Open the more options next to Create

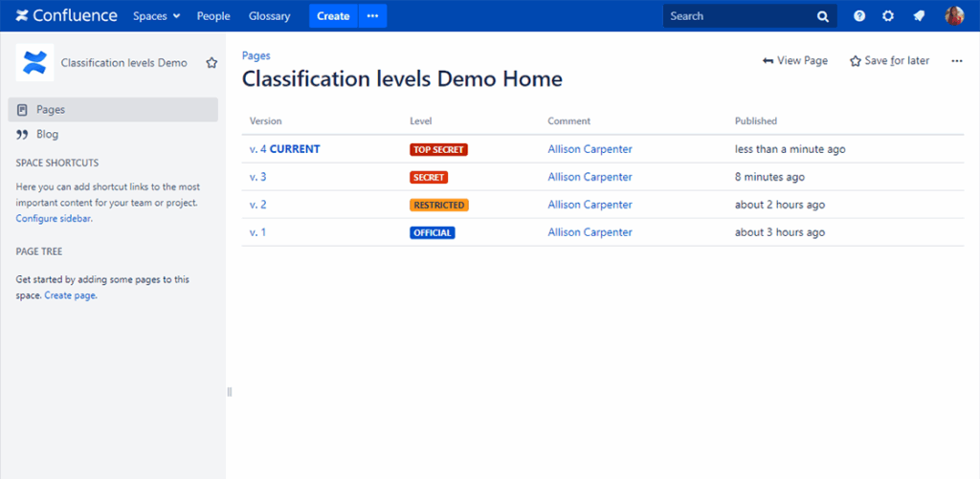point(372,16)
